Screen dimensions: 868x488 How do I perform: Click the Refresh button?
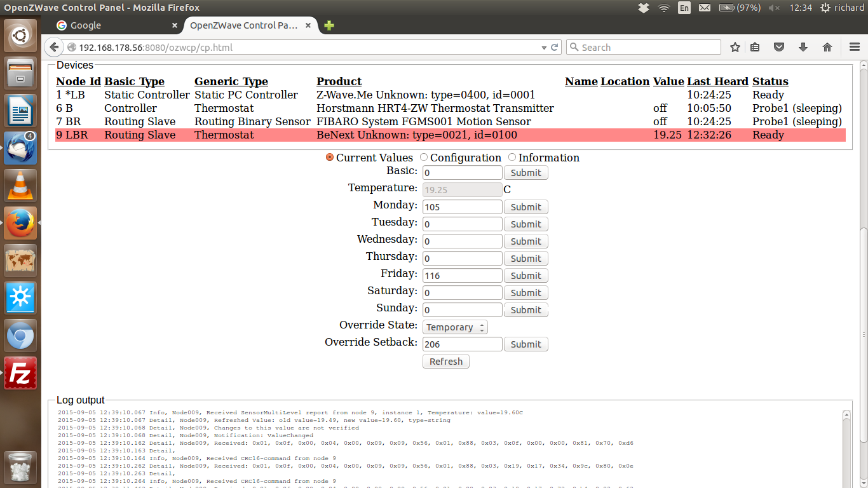(446, 362)
